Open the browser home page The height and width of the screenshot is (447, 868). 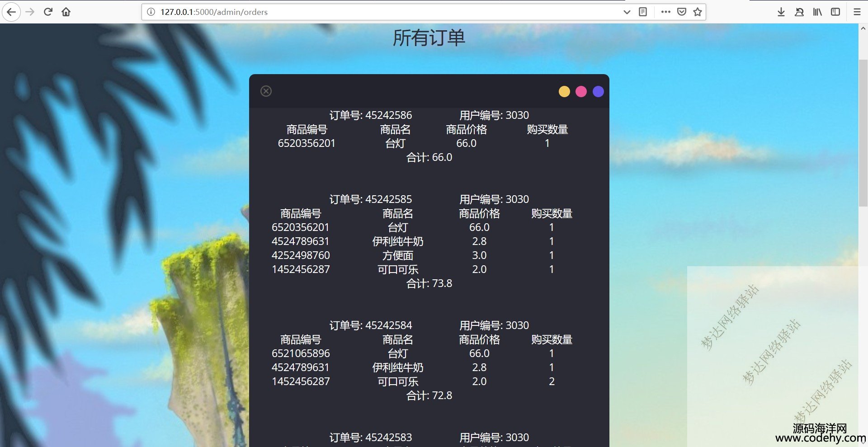pos(66,12)
